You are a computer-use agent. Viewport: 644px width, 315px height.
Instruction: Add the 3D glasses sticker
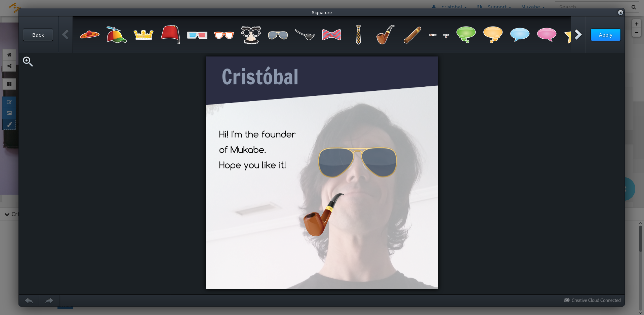point(197,35)
